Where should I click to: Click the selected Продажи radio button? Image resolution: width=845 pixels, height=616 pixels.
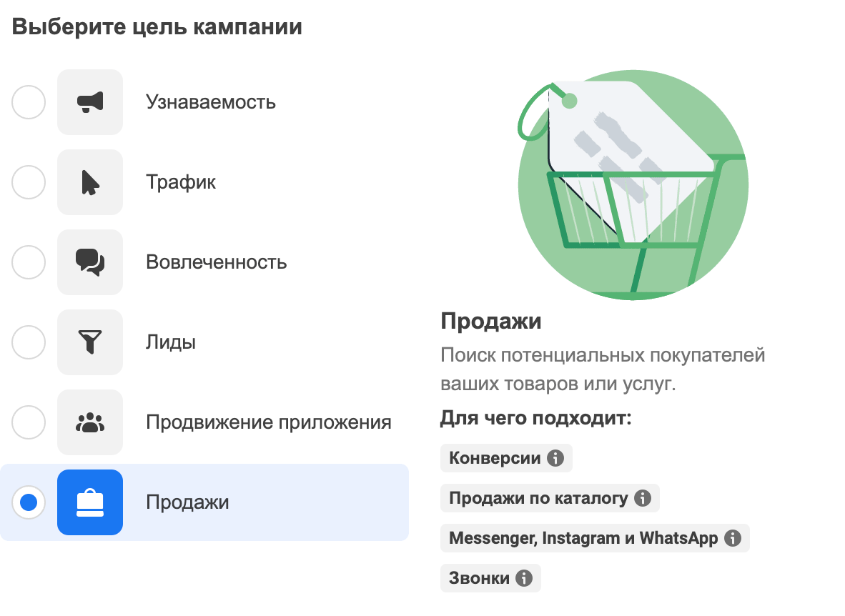(x=29, y=502)
